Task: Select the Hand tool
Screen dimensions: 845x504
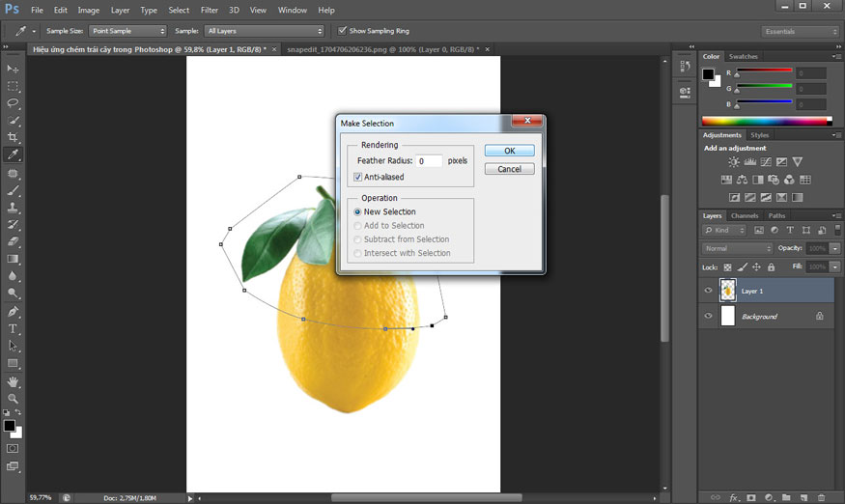Action: pyautogui.click(x=13, y=381)
